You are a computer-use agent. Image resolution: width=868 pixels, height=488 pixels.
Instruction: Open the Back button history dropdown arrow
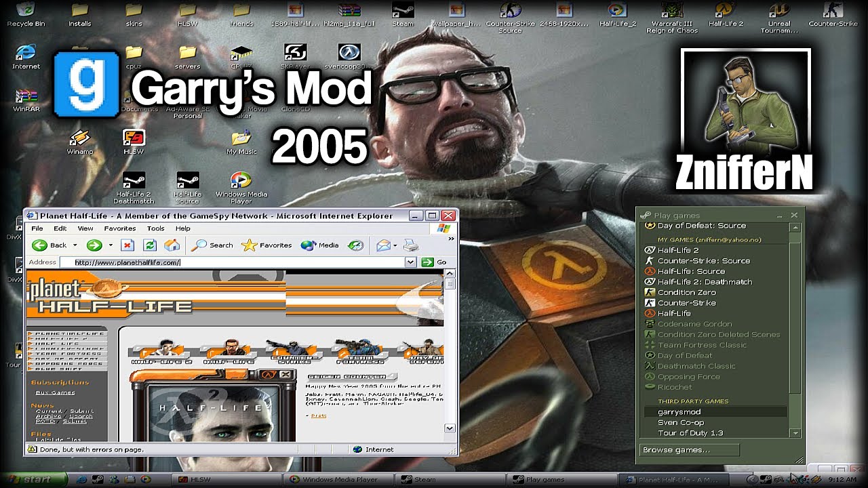(x=75, y=245)
